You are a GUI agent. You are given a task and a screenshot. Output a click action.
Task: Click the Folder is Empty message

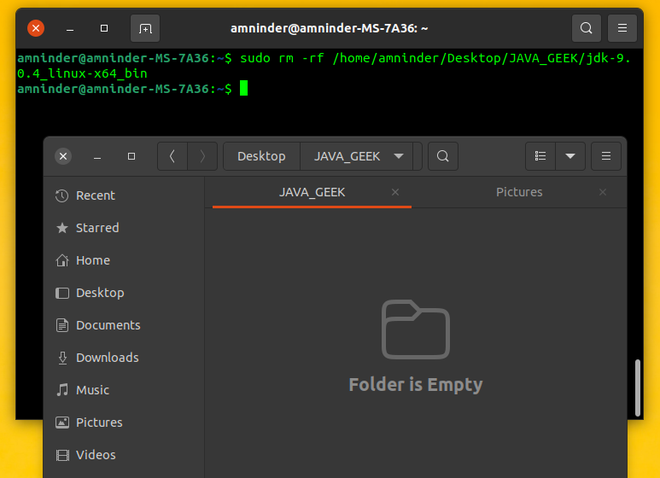coord(415,385)
